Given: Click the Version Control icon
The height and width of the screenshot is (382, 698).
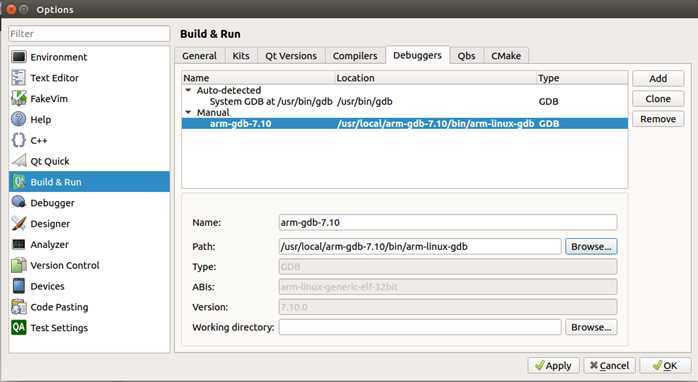Looking at the screenshot, I should point(19,265).
